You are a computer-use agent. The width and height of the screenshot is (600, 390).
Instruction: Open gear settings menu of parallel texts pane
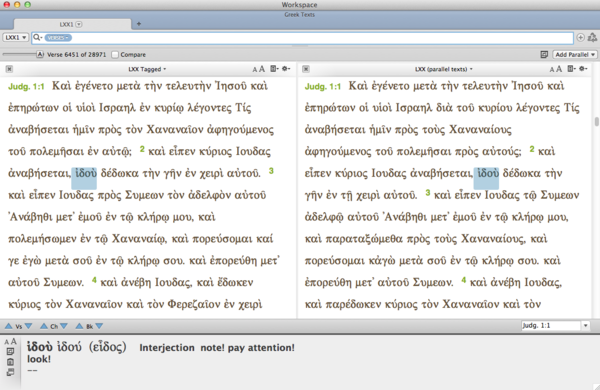583,69
